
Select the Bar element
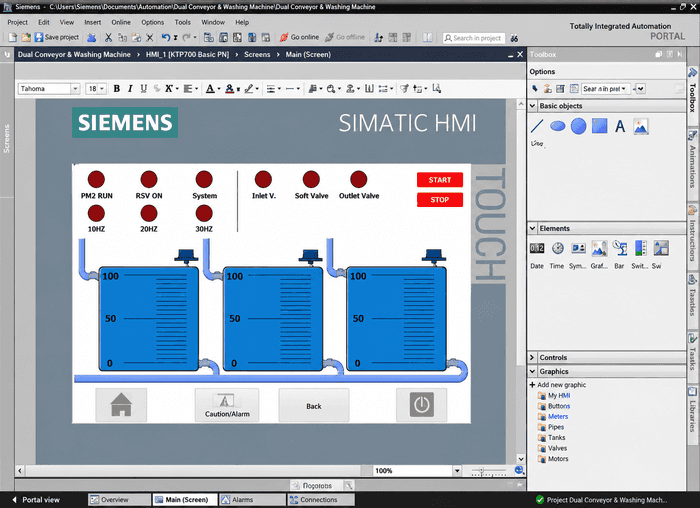[x=620, y=248]
